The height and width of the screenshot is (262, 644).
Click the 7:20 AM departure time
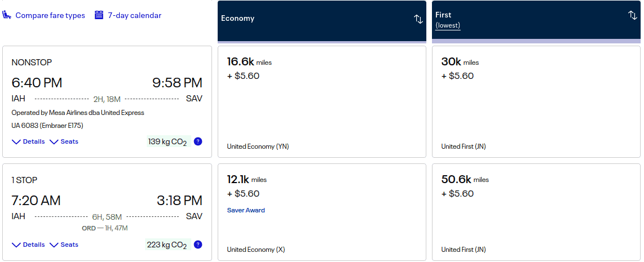pos(36,201)
